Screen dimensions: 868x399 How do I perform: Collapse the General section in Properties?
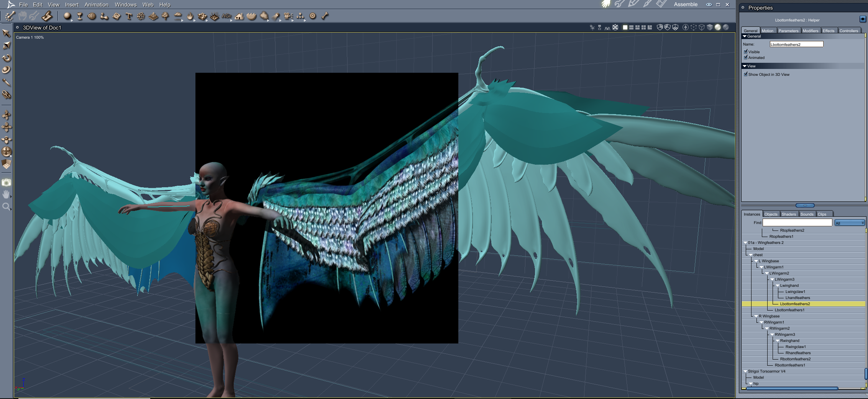(x=745, y=36)
